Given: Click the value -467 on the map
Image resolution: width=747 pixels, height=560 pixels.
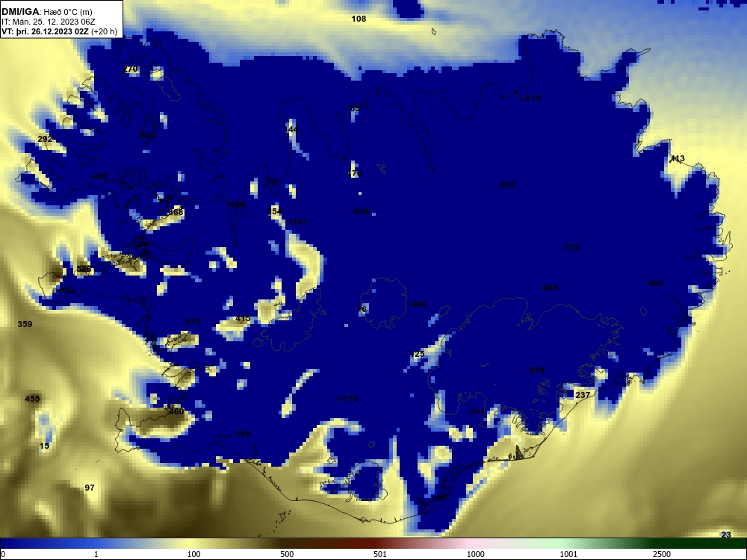Looking at the screenshot, I should [x=99, y=176].
